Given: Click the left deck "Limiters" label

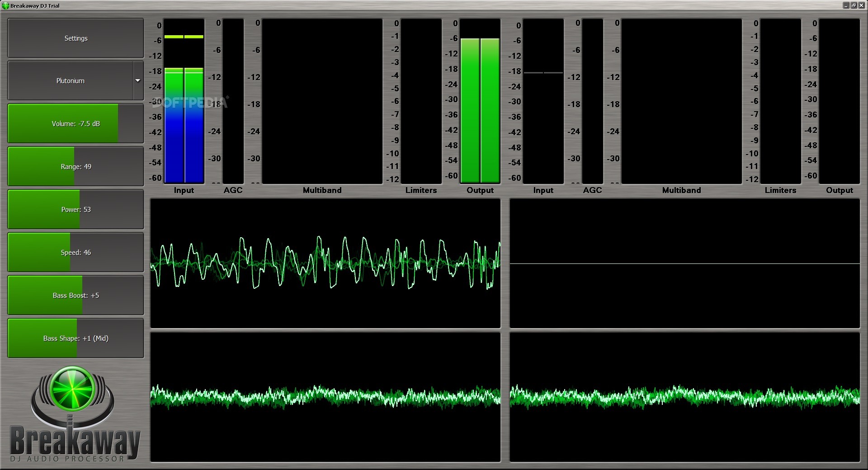Looking at the screenshot, I should tap(421, 190).
